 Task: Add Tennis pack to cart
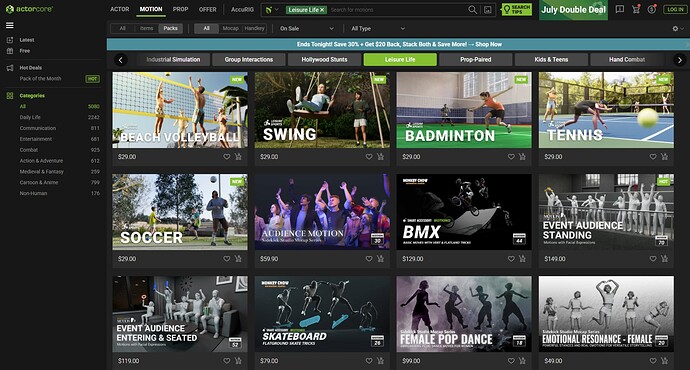664,157
